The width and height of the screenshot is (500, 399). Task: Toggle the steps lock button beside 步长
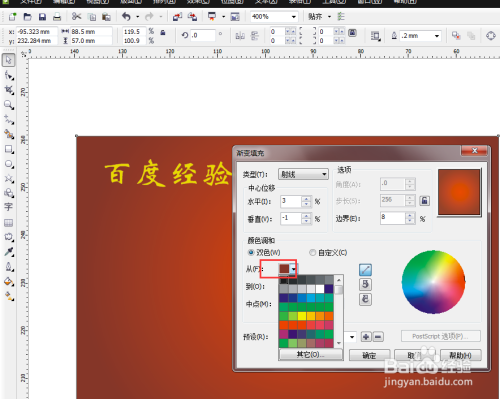pos(424,201)
